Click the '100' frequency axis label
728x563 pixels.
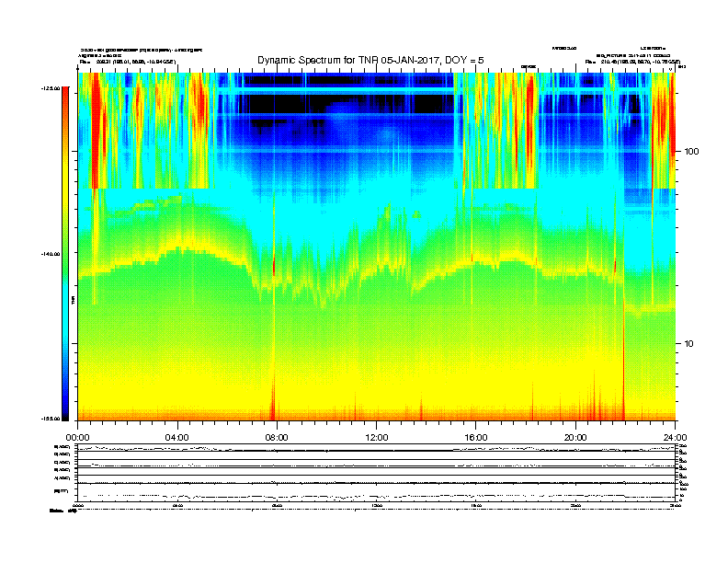(691, 152)
